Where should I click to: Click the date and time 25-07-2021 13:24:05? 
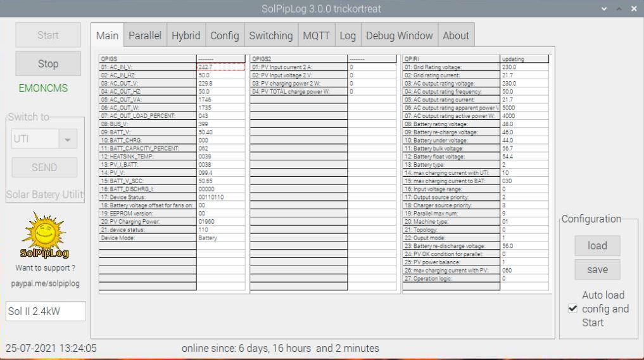(x=51, y=348)
